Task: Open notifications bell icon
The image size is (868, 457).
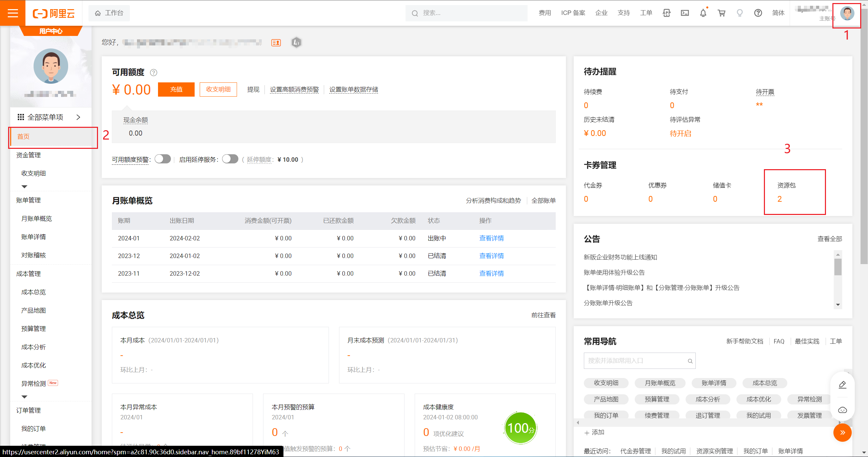Action: (703, 13)
